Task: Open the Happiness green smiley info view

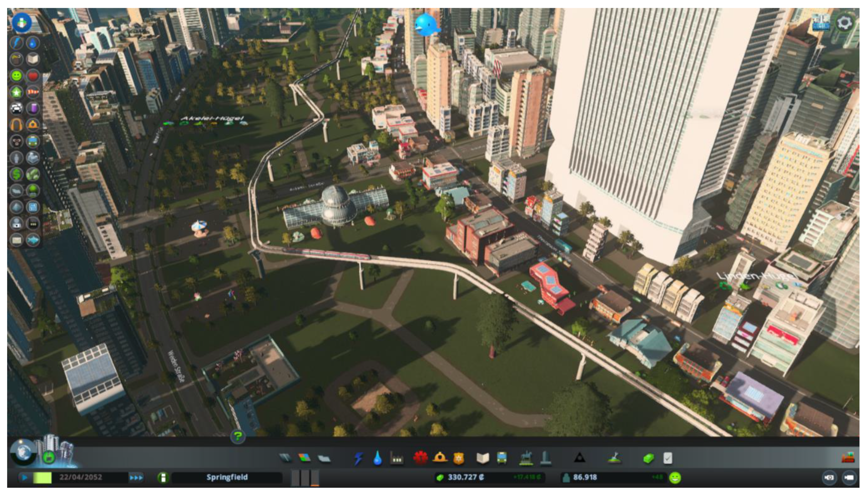Action: [x=16, y=76]
